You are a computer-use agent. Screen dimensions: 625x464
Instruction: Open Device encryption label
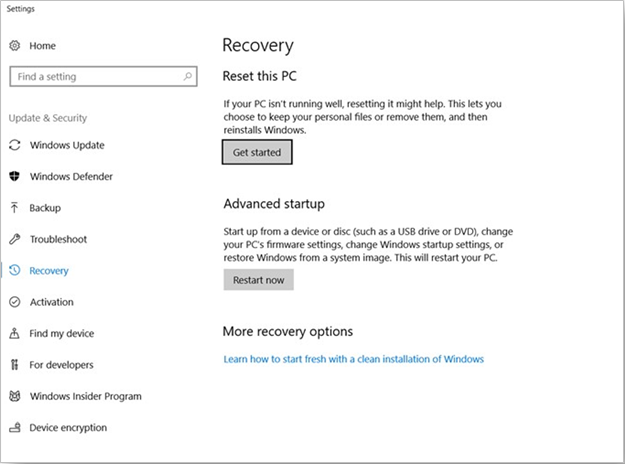click(x=68, y=428)
